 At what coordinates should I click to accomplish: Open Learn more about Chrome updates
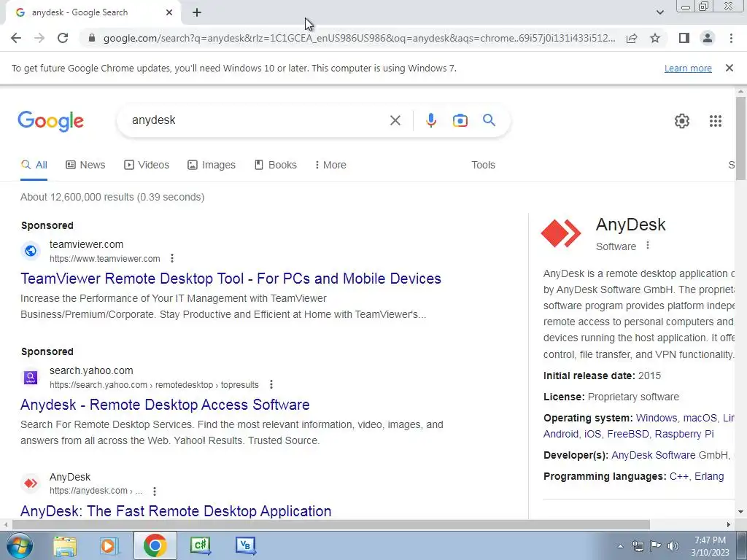[x=688, y=68]
